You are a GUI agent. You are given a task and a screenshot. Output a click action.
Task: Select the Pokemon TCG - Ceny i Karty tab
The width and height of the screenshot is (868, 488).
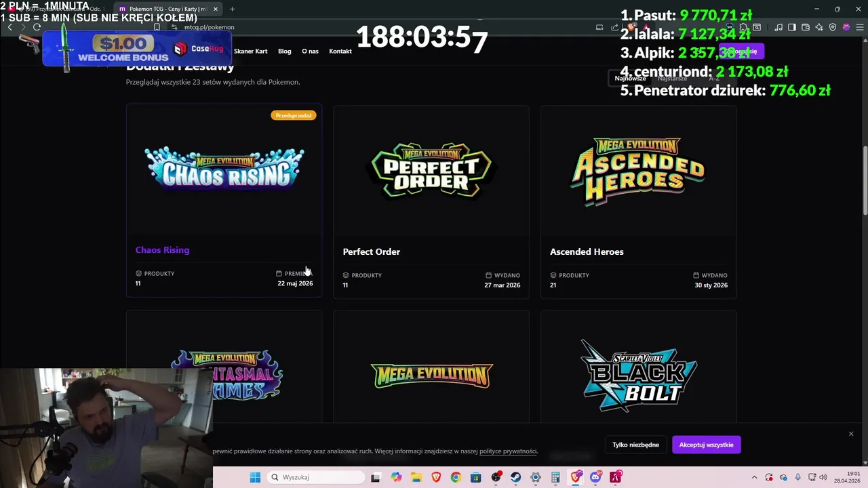point(167,9)
